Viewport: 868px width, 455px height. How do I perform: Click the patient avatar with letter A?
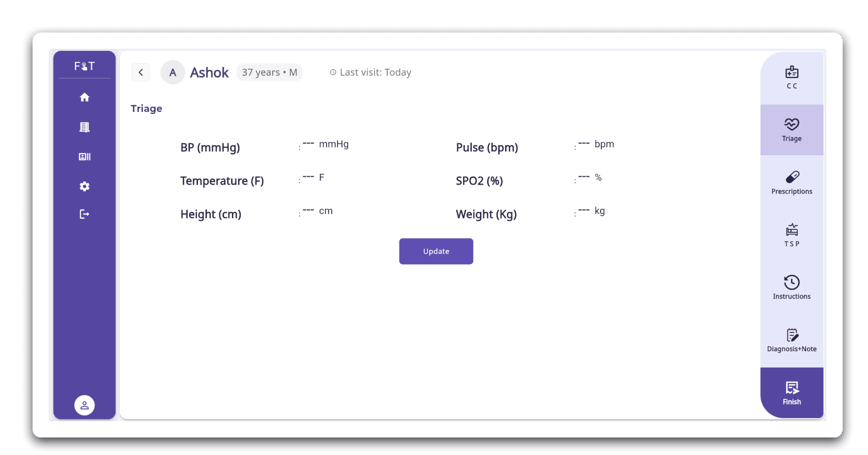[173, 72]
